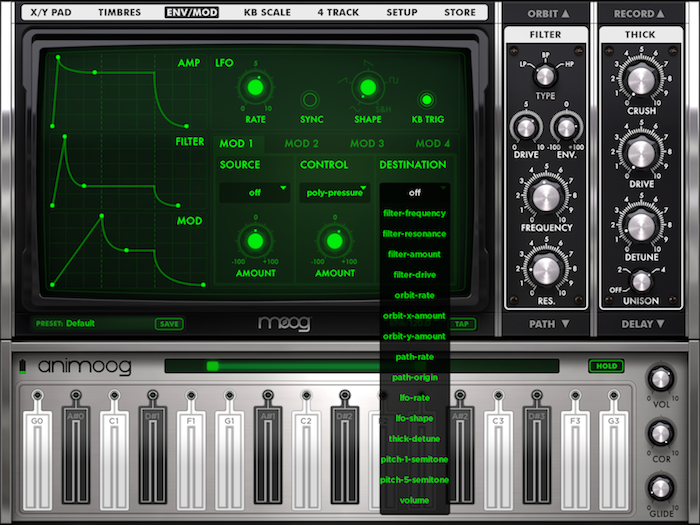This screenshot has height=525, width=700.
Task: Click the AMP envelope sustain point
Action: [x=95, y=72]
